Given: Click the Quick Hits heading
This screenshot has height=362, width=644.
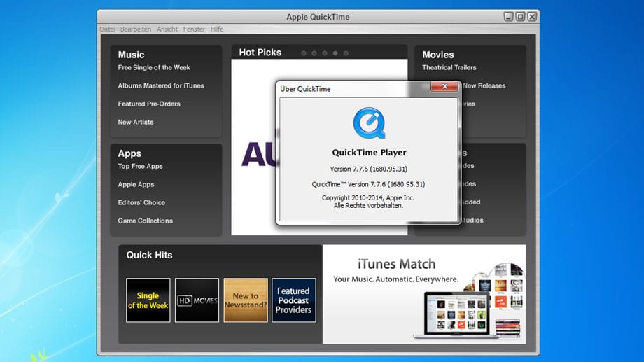Looking at the screenshot, I should point(150,255).
